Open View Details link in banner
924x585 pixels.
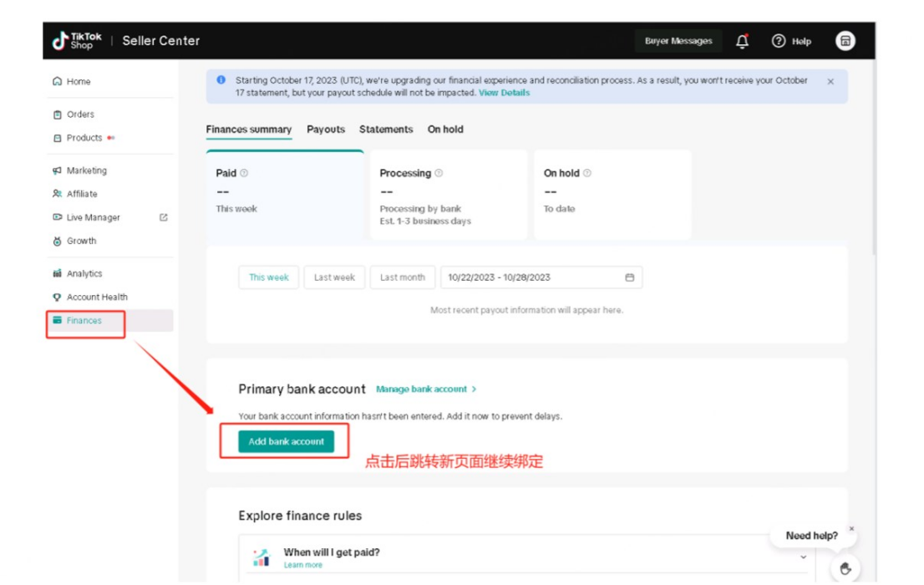pyautogui.click(x=504, y=93)
